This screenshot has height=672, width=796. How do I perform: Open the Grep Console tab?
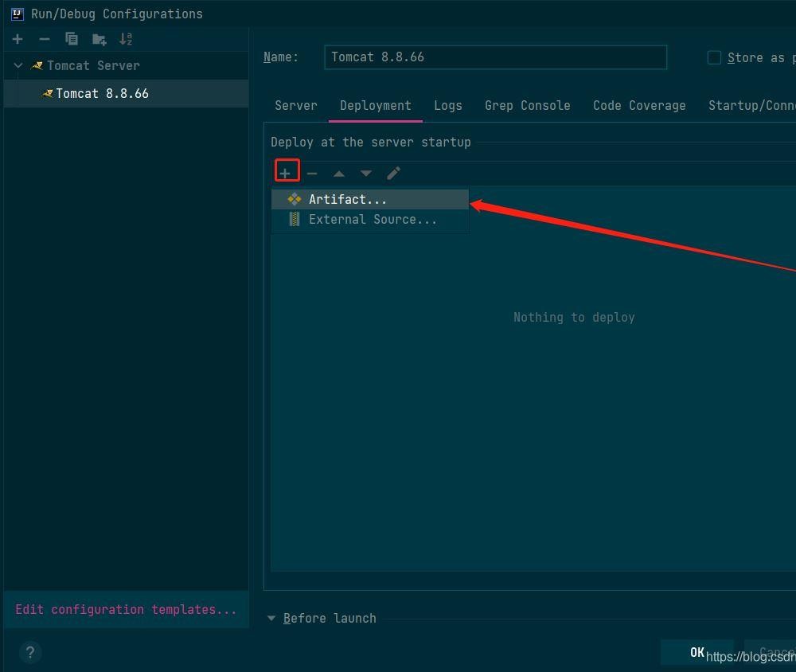[x=527, y=105]
